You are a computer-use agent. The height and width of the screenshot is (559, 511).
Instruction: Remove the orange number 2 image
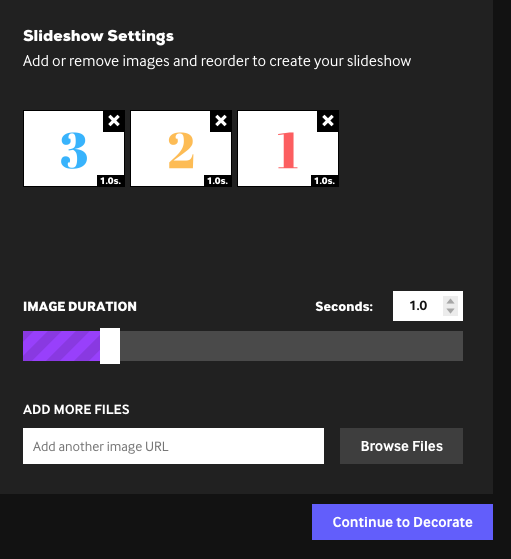pos(221,121)
